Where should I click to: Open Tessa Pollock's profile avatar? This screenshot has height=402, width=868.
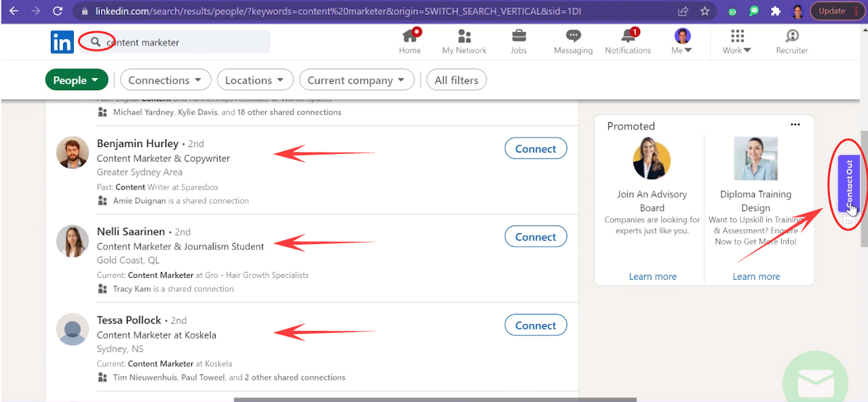pos(73,329)
